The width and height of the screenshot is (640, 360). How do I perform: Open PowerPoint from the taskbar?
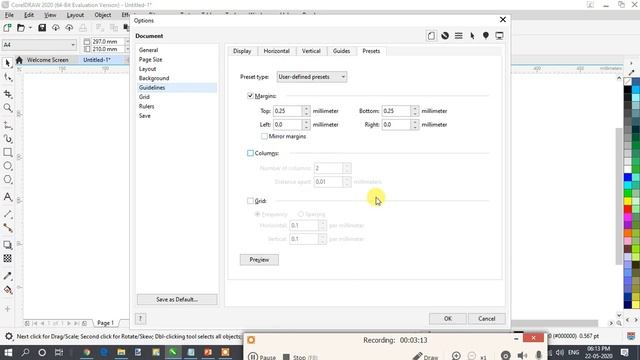pyautogui.click(x=208, y=352)
